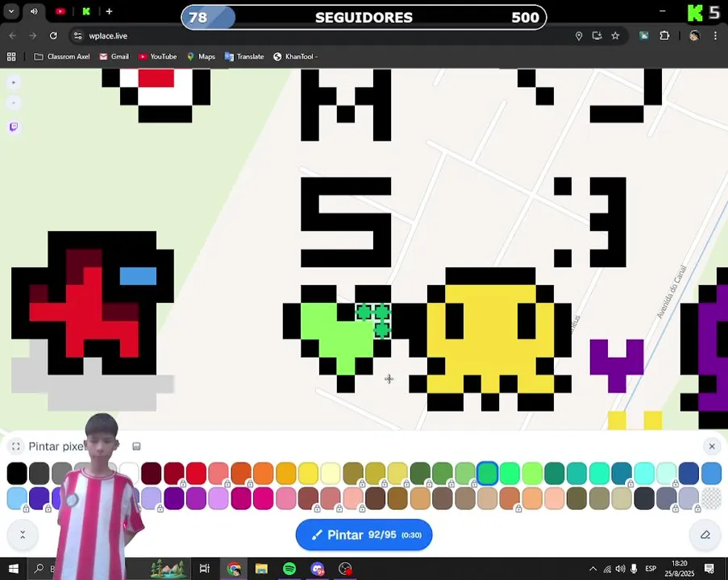Select the dark brown color swatch

[375, 499]
